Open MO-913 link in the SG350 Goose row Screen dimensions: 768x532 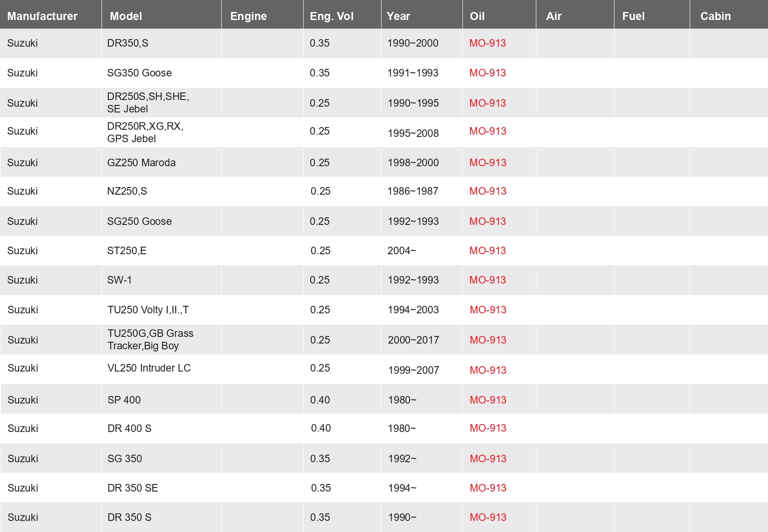(488, 73)
